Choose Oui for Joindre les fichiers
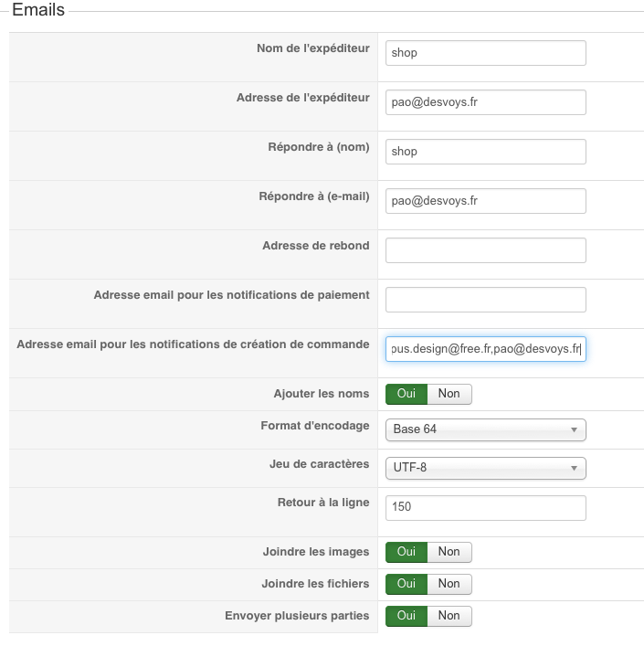 click(x=406, y=584)
